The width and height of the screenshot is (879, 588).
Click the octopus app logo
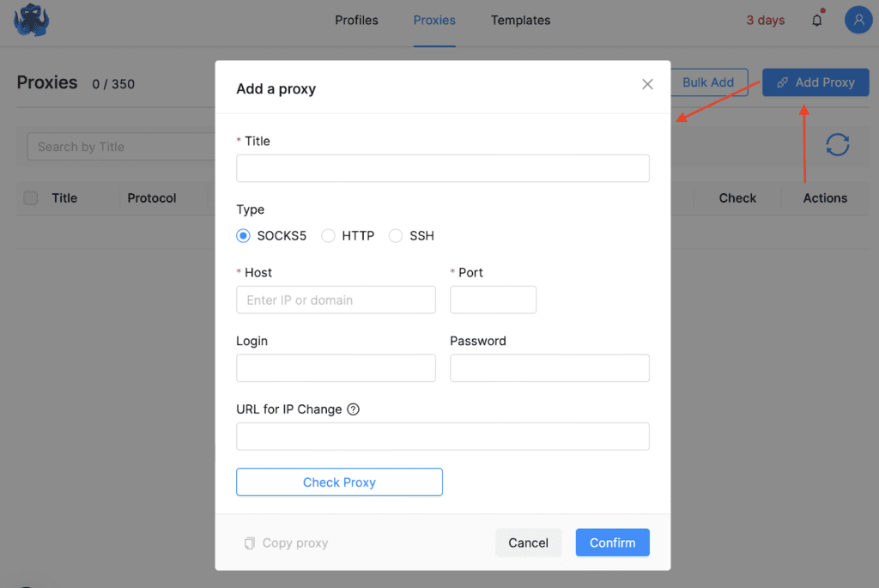[32, 21]
